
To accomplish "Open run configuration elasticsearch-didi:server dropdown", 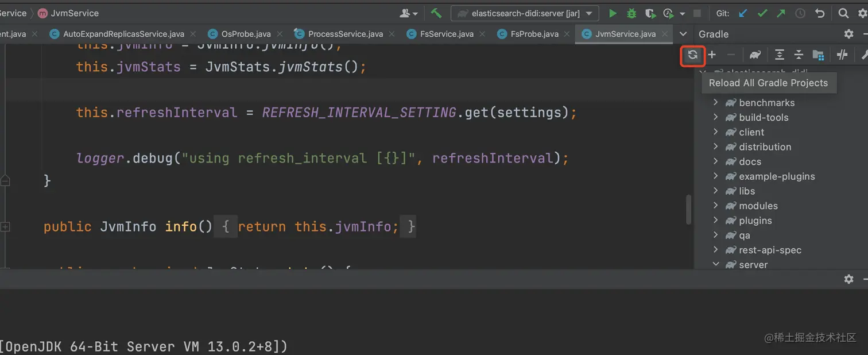I will (525, 13).
